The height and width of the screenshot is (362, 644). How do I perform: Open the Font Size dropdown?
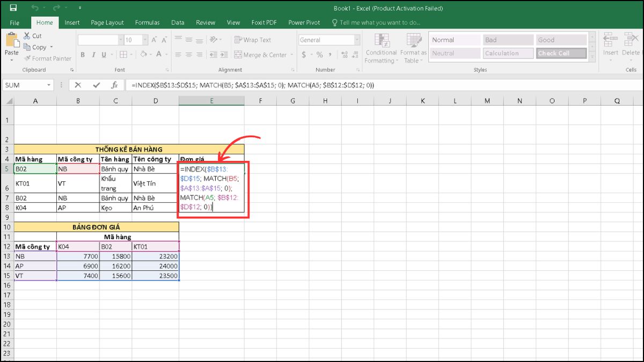145,40
